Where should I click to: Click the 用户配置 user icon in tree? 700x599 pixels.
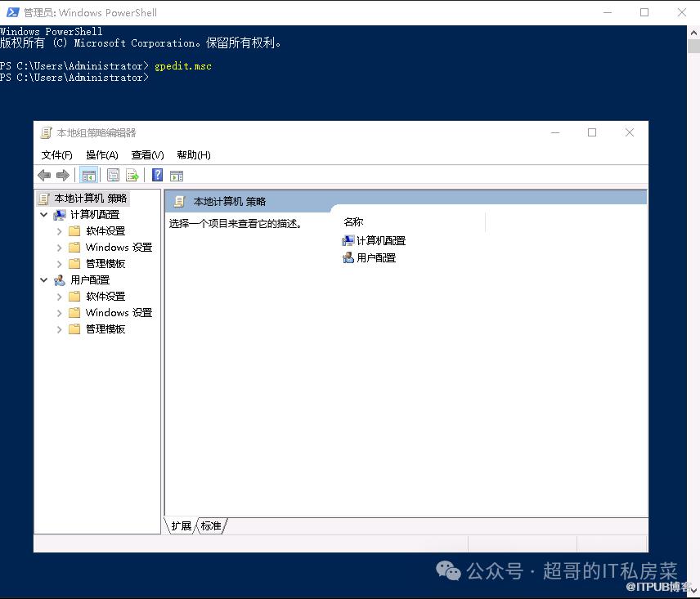coord(60,280)
